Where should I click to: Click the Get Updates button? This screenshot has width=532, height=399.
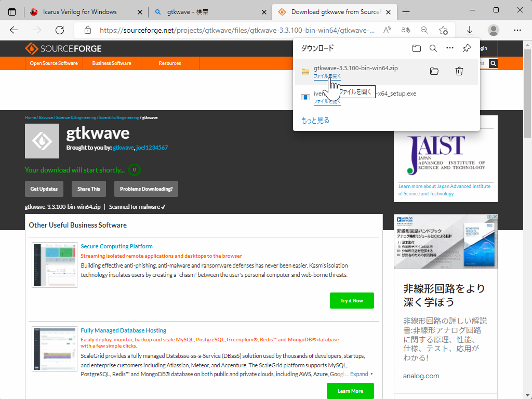click(44, 189)
